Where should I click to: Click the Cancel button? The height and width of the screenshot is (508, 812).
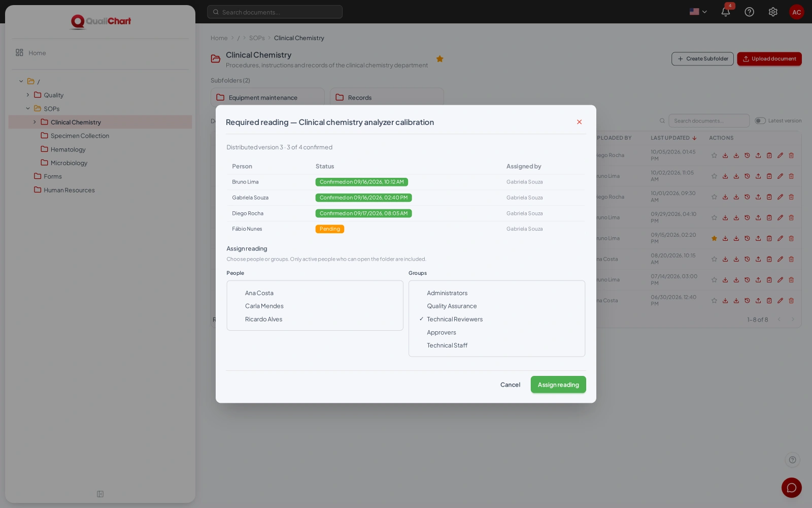tap(510, 385)
